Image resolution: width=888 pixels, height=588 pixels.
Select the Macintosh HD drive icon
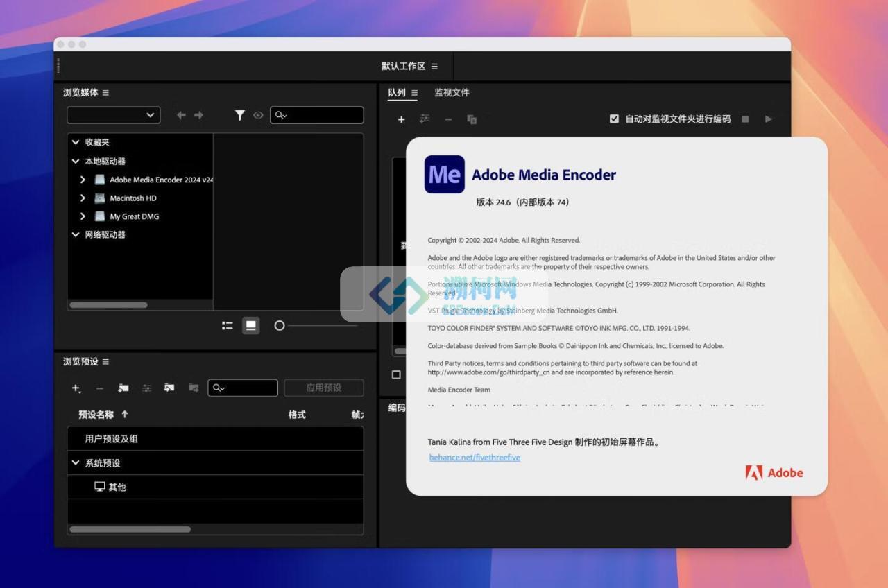[x=100, y=198]
